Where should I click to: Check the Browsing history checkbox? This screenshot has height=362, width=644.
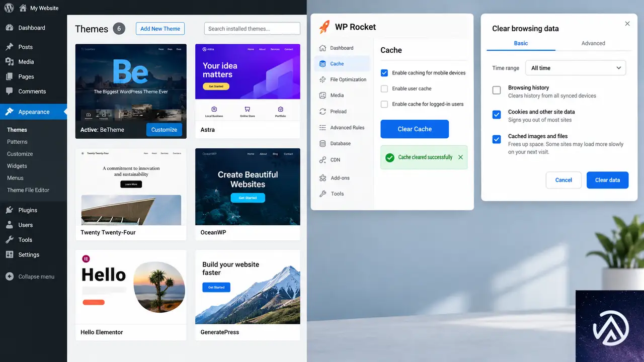click(497, 90)
